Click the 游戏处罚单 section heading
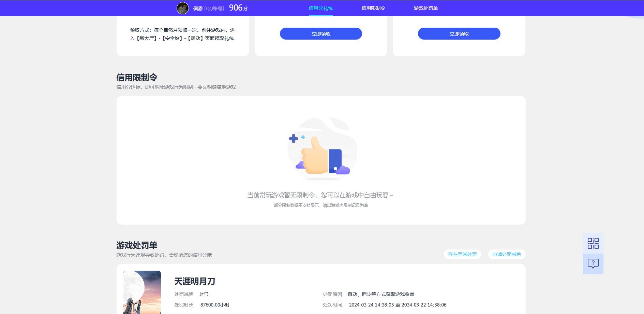 click(137, 245)
